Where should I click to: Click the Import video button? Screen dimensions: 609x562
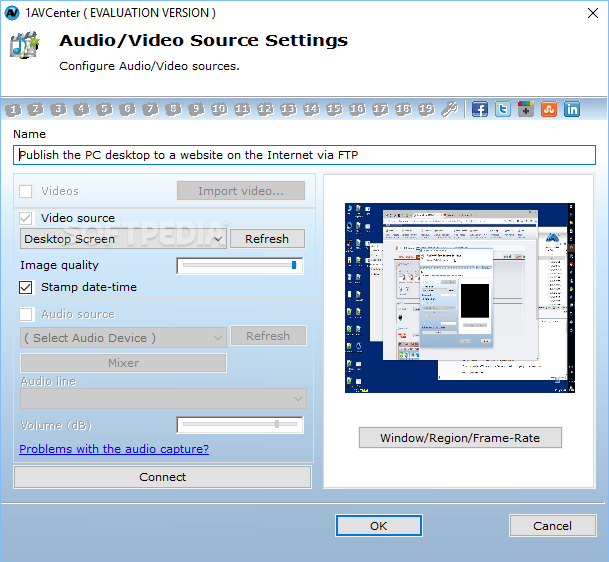[x=241, y=191]
